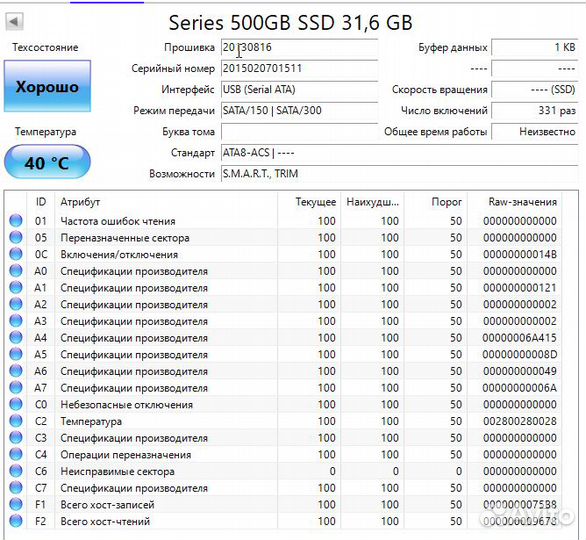
Task: Select the Небезопасные отключения row
Action: tap(283, 404)
